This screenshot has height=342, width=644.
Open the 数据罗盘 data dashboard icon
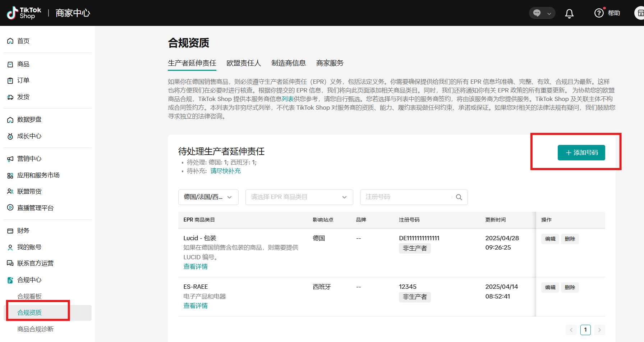click(x=10, y=119)
